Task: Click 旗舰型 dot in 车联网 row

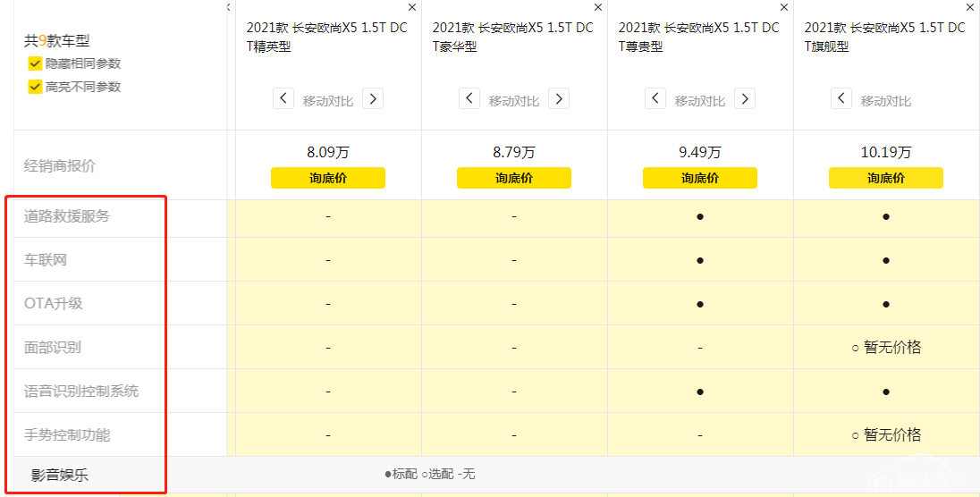Action: point(885,261)
